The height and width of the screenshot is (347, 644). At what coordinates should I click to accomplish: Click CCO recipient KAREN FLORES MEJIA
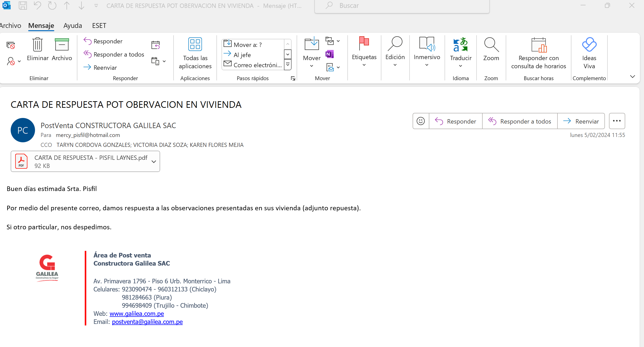pyautogui.click(x=217, y=145)
